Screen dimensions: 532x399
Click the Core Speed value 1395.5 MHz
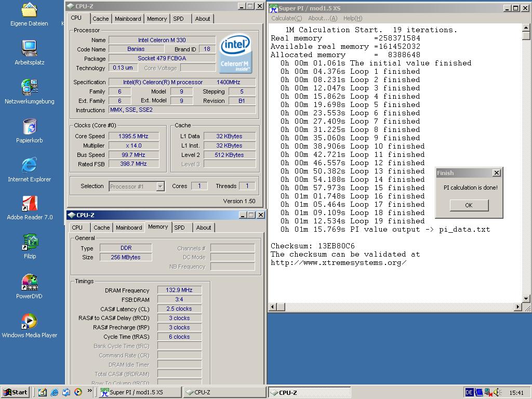pos(134,136)
